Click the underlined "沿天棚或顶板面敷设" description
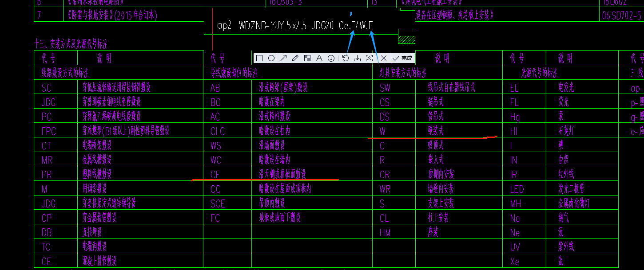 pyautogui.click(x=282, y=174)
